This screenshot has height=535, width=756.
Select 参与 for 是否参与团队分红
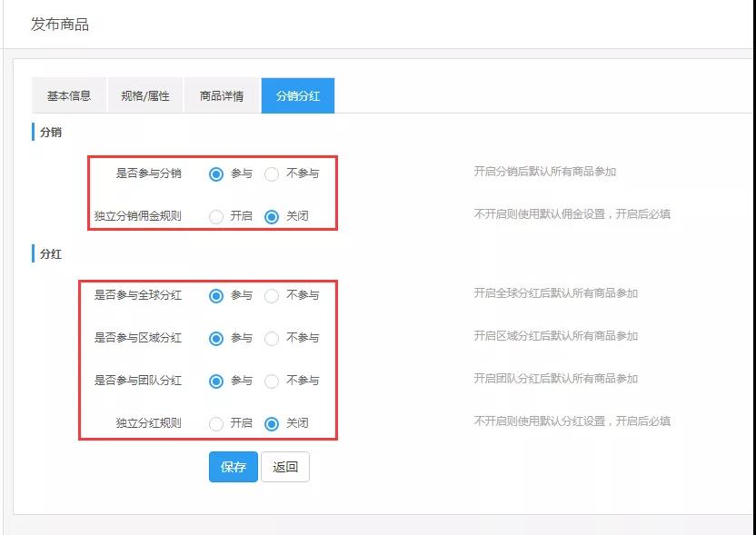[x=214, y=381]
